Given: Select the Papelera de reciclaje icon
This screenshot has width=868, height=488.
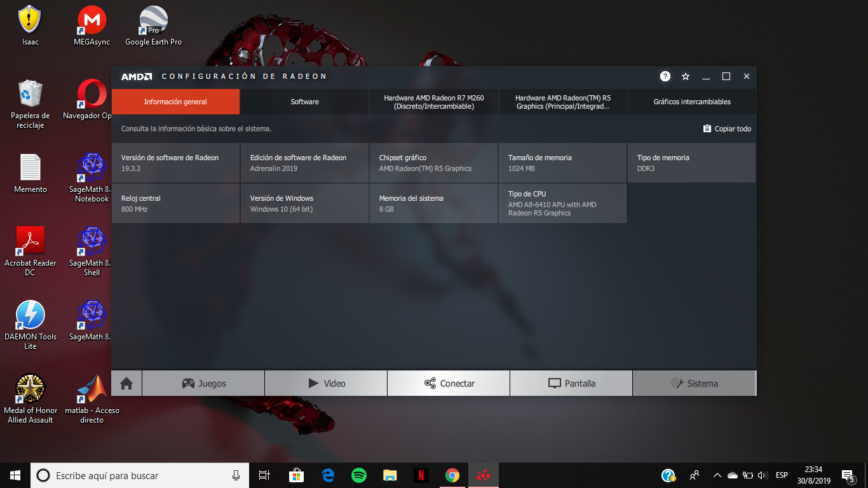Looking at the screenshot, I should [x=30, y=104].
